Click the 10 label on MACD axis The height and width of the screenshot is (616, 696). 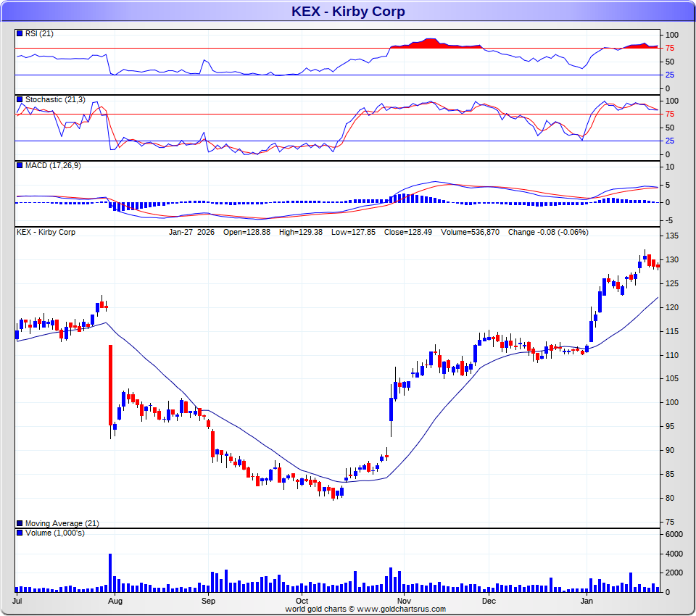[x=670, y=167]
